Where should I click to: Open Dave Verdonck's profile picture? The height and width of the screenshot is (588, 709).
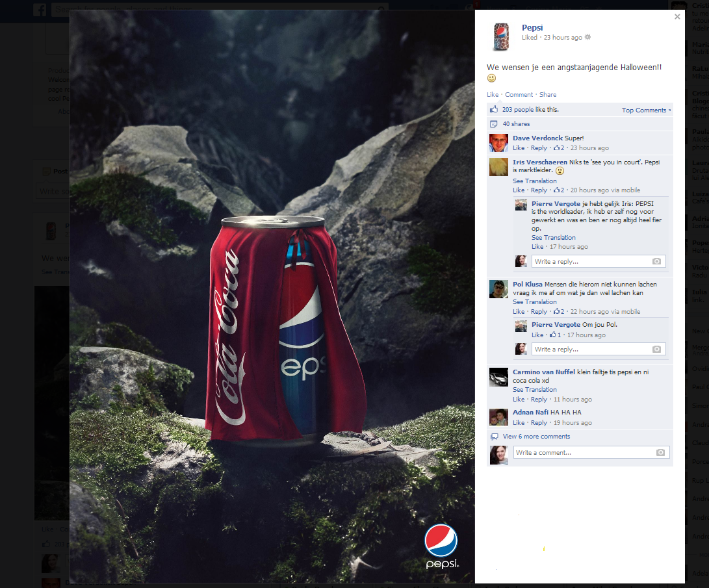coord(498,143)
